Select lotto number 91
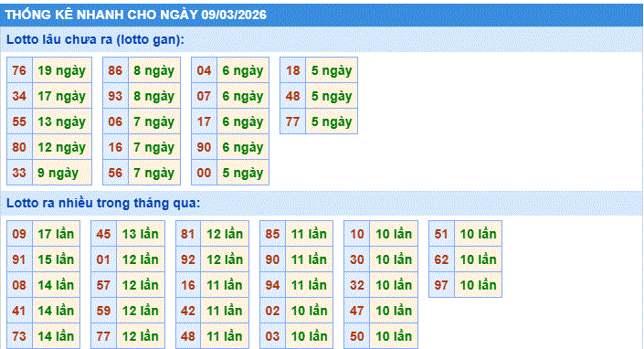The width and height of the screenshot is (644, 349). tap(19, 259)
